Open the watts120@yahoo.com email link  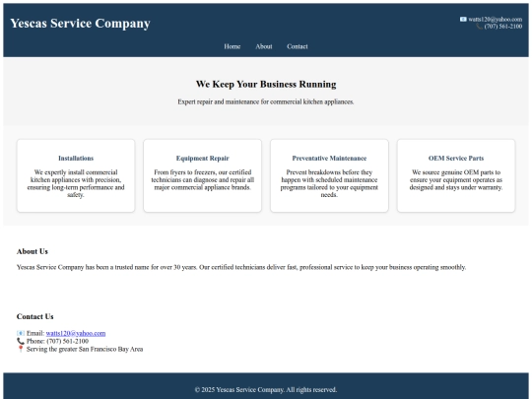click(x=76, y=334)
